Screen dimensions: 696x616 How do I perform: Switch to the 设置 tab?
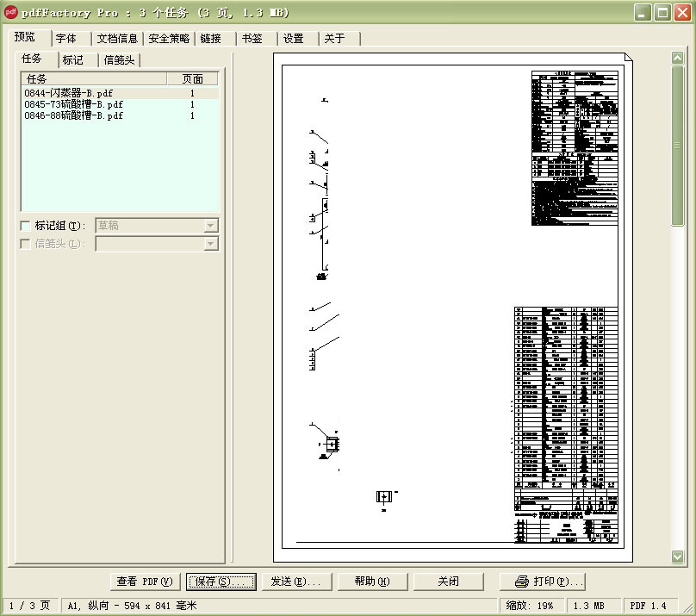tap(294, 38)
